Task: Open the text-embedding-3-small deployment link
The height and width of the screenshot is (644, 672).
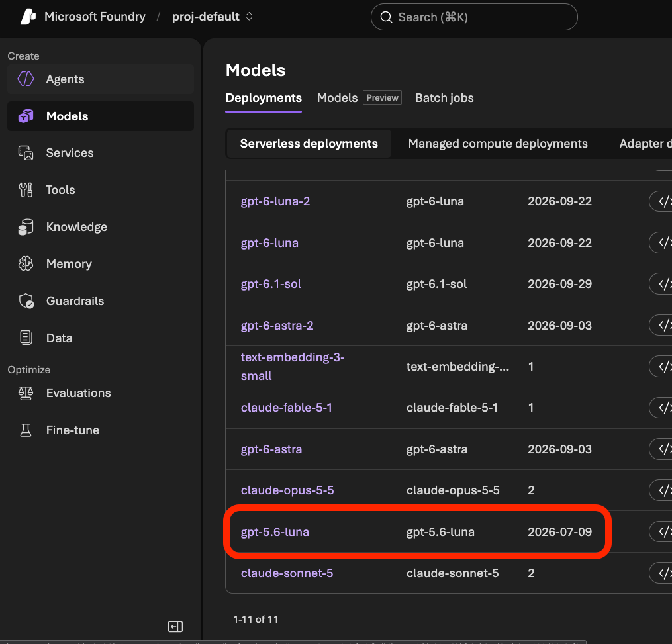Action: pos(293,367)
